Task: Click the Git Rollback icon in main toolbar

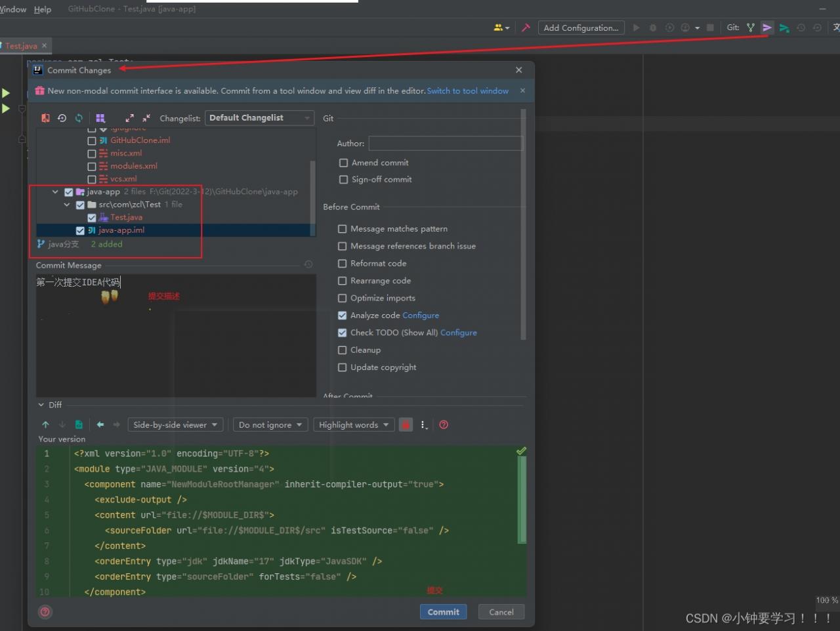Action: (817, 28)
